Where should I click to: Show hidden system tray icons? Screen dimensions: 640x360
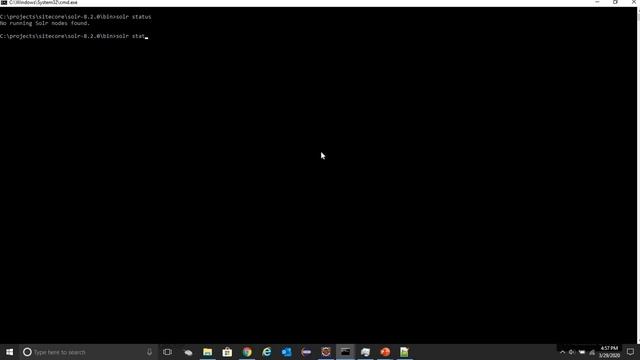pos(562,352)
